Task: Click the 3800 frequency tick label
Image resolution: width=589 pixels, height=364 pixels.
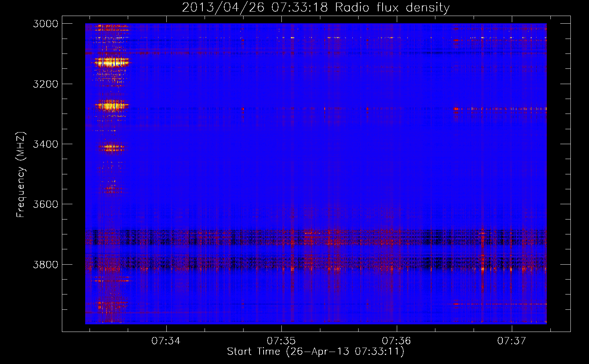Action: click(46, 264)
